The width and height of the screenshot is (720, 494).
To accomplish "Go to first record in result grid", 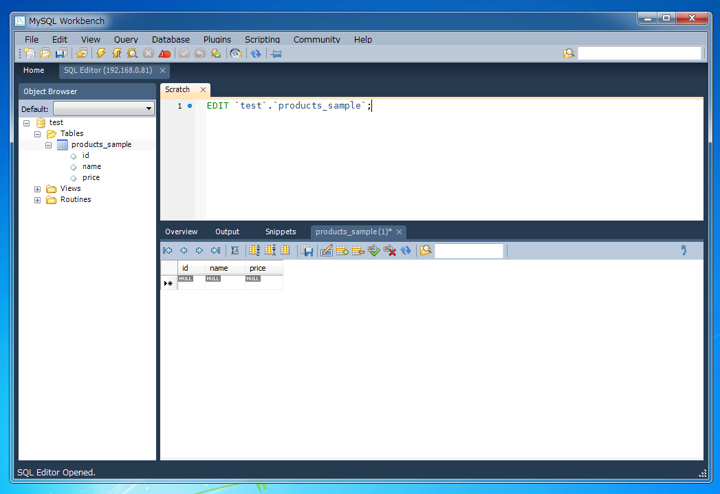I will click(168, 250).
